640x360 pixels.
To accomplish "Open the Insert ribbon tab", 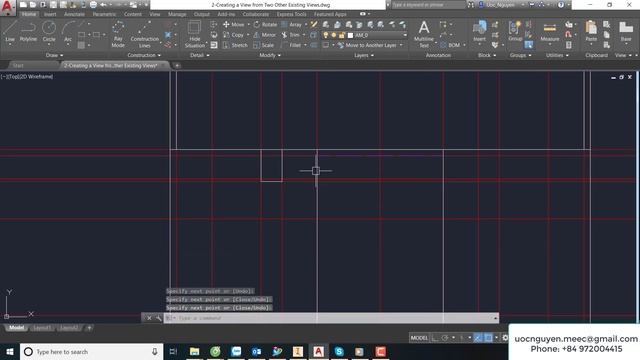I will (50, 14).
